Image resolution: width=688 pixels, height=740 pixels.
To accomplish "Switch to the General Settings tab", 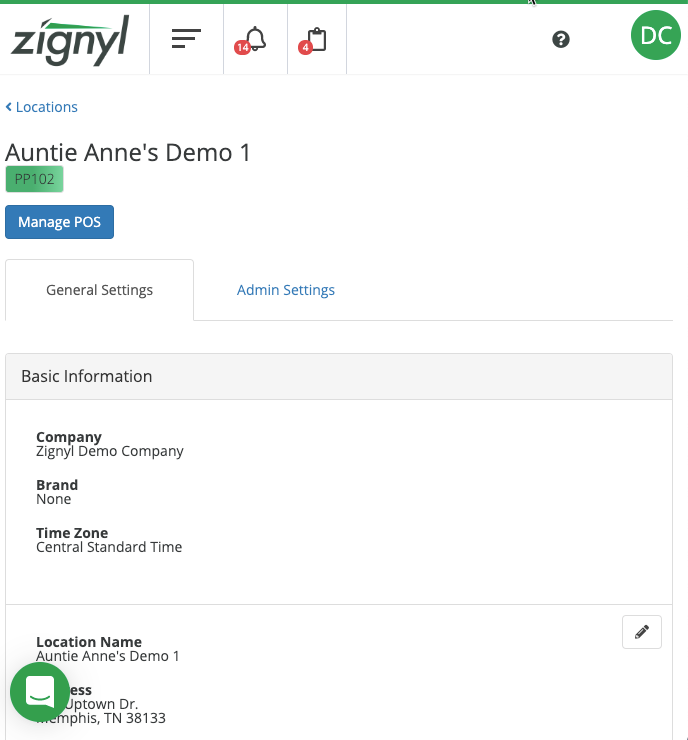I will point(100,290).
